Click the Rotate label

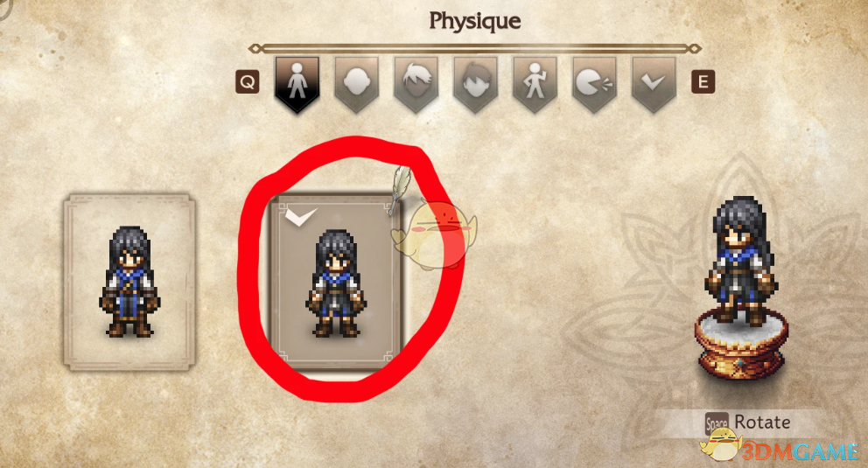point(762,423)
